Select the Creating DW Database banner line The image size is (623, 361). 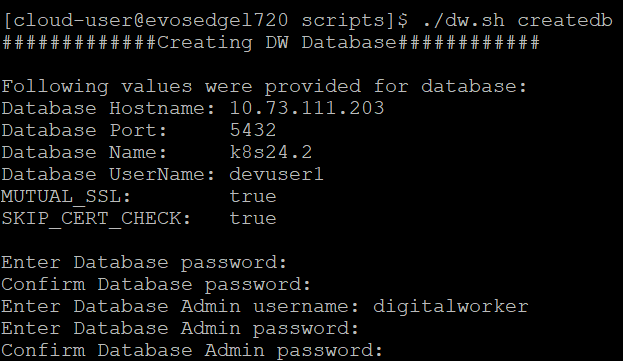(x=271, y=43)
